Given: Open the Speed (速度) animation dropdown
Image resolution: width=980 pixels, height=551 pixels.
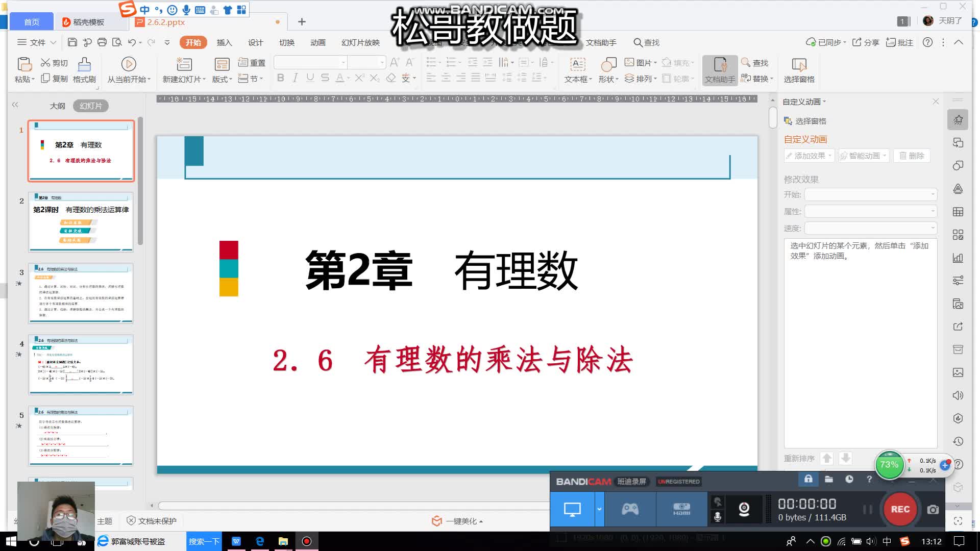Looking at the screenshot, I should pos(871,228).
